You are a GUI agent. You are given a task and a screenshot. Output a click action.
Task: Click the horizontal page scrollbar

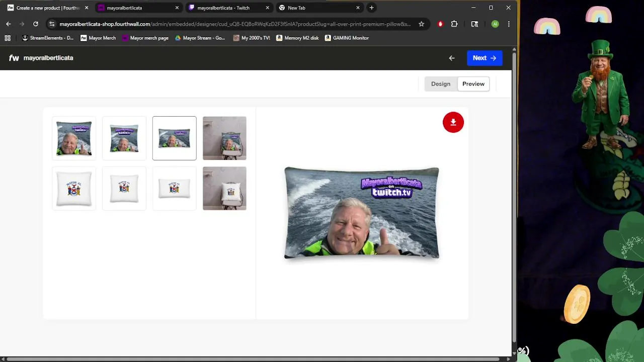pos(254,358)
